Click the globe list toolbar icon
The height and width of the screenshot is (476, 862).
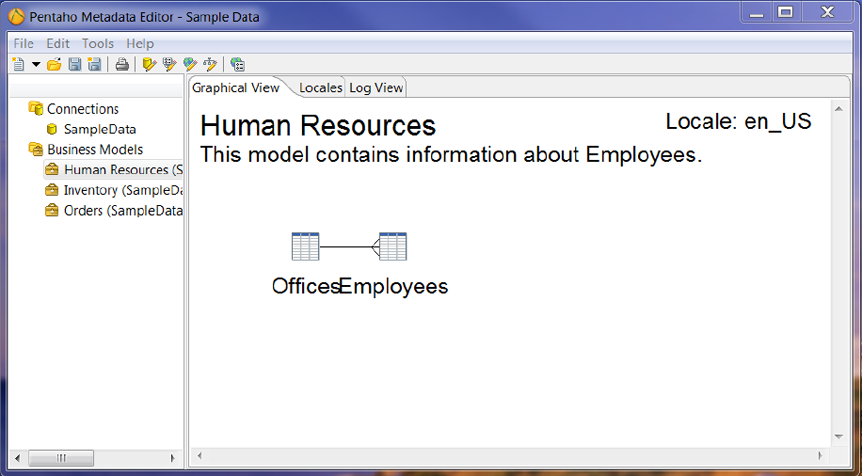coord(237,65)
